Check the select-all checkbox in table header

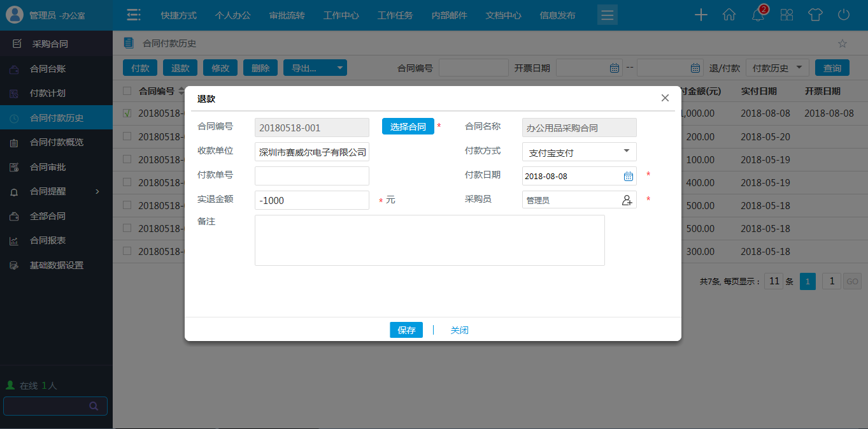127,91
